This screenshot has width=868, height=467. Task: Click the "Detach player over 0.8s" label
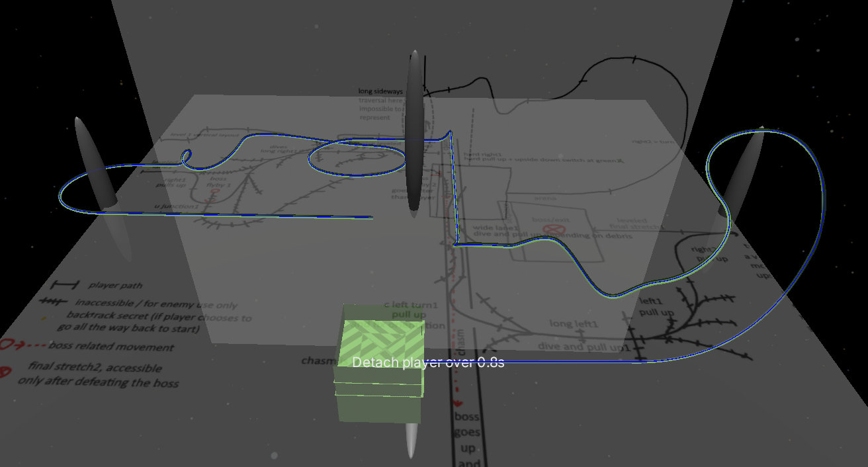pos(428,362)
